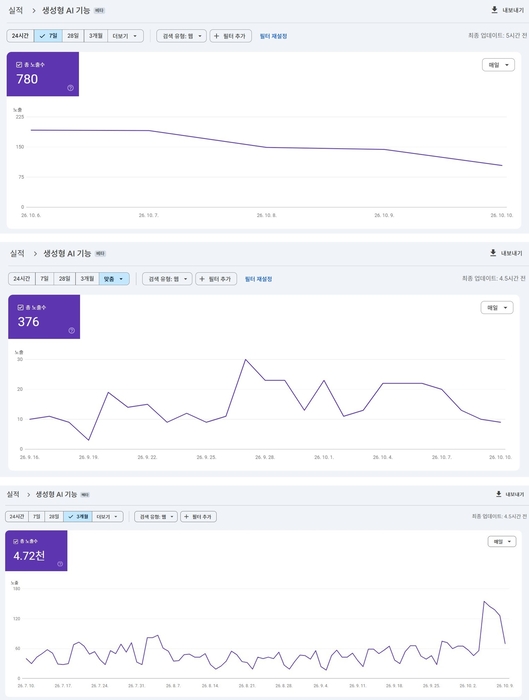Select the 28일 tab in the 780 panel
The height and width of the screenshot is (700, 529).
click(73, 36)
